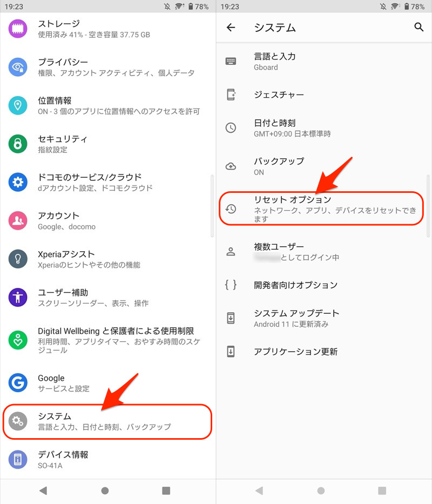The width and height of the screenshot is (432, 504).
Task: Tap the プライバシー eye icon
Action: [x=18, y=67]
